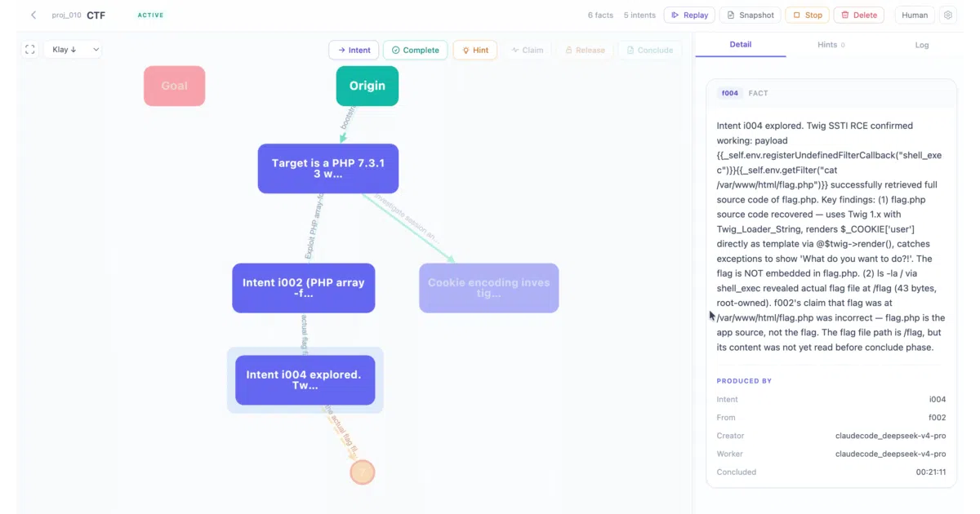980x514 pixels.
Task: Click the orange circle node at bottom
Action: [363, 472]
